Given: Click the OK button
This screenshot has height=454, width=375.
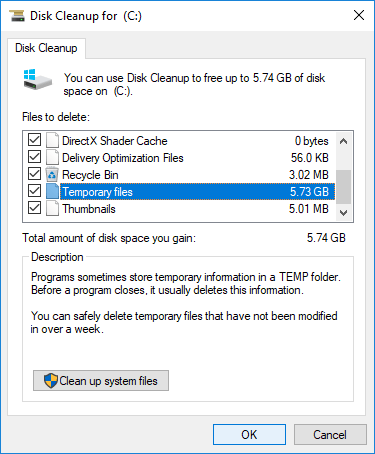Looking at the screenshot, I should (249, 434).
